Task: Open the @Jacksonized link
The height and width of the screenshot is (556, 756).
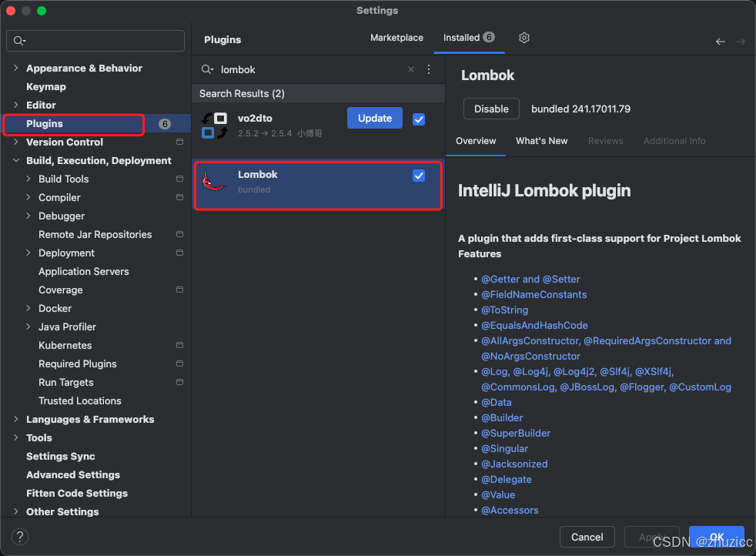Action: pos(514,464)
